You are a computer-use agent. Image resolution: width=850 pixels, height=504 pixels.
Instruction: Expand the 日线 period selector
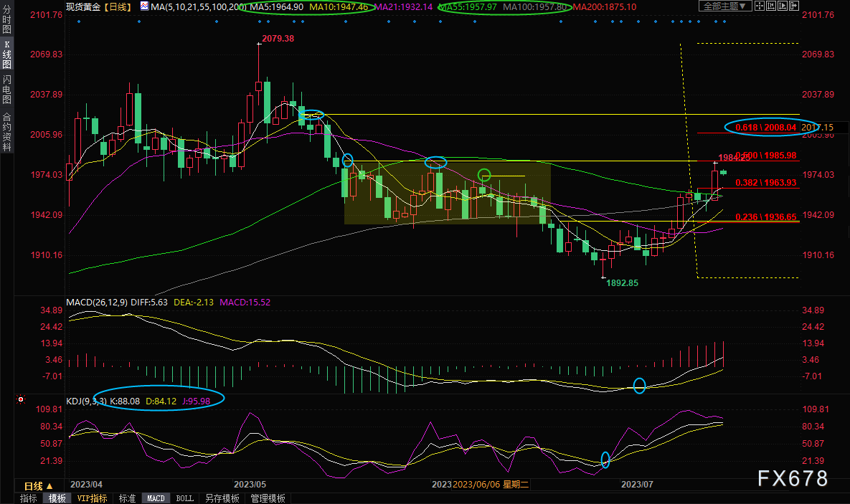click(x=39, y=485)
